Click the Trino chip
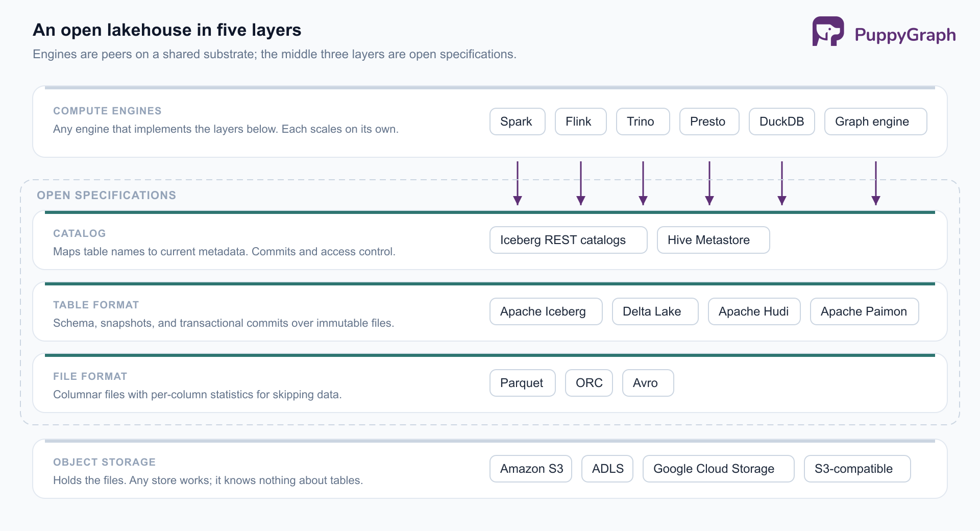The height and width of the screenshot is (531, 980). pyautogui.click(x=643, y=122)
